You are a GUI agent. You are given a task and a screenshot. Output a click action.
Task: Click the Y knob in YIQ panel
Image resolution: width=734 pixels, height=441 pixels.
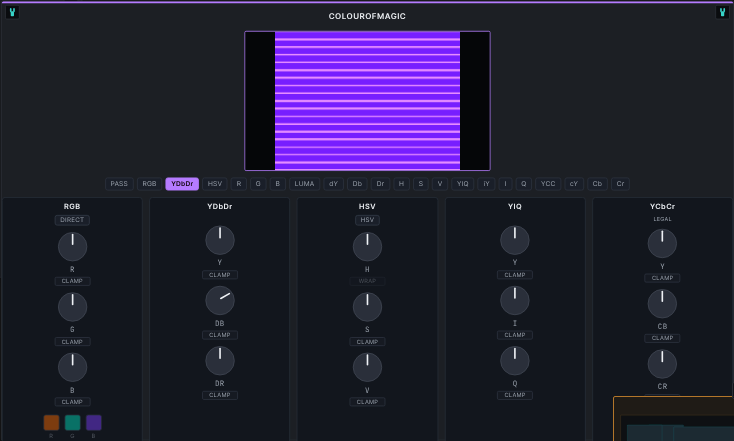tap(514, 240)
